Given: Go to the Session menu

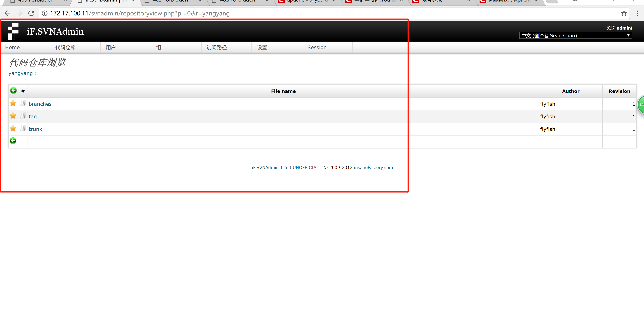Looking at the screenshot, I should (x=317, y=48).
